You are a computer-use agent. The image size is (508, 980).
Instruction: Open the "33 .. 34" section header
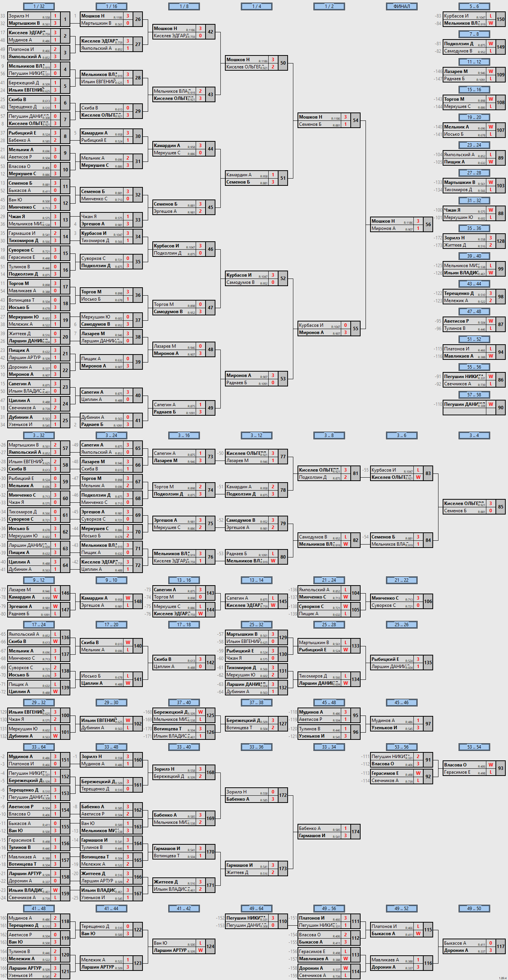[329, 747]
